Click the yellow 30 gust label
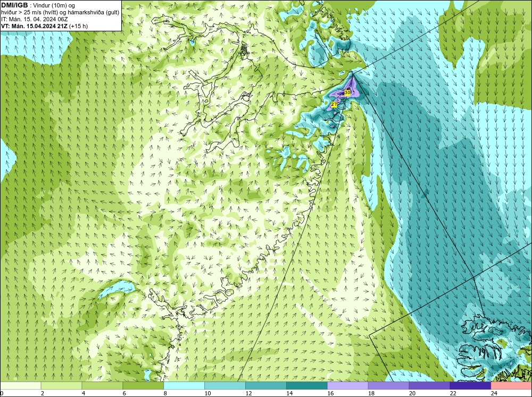 coord(347,92)
